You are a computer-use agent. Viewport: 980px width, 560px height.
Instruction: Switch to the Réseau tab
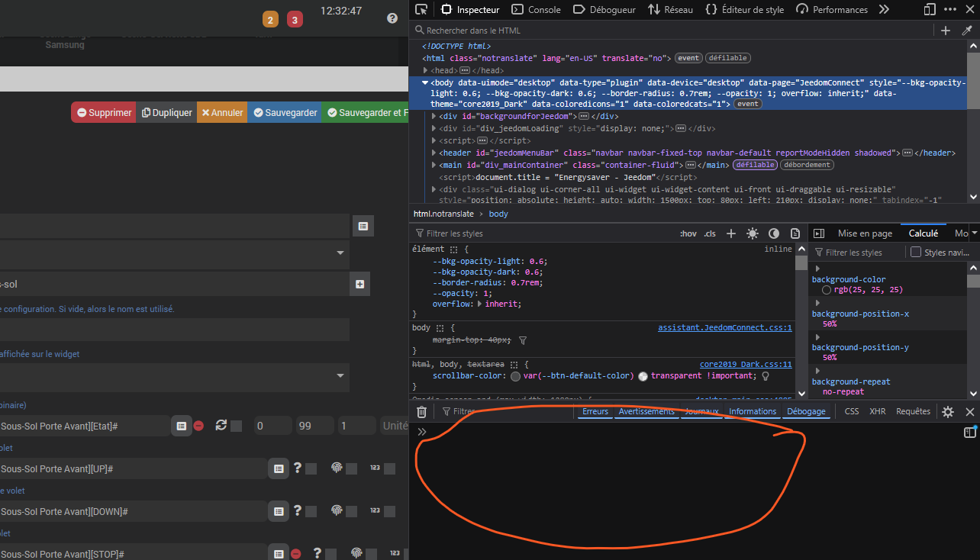671,10
